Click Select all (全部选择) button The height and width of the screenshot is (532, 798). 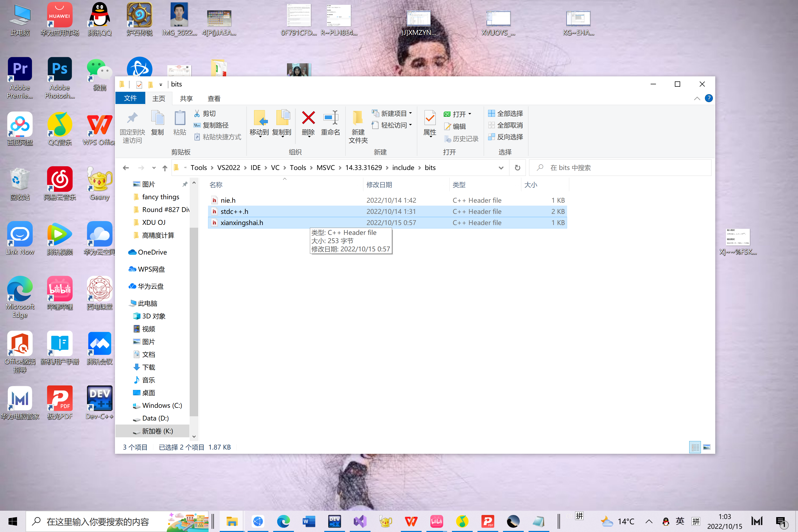(505, 113)
